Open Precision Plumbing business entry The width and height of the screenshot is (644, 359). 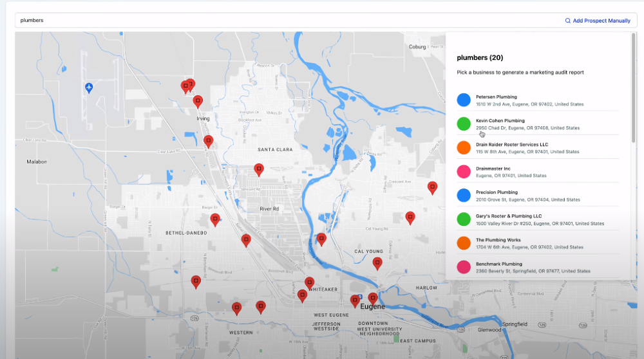[x=538, y=196]
